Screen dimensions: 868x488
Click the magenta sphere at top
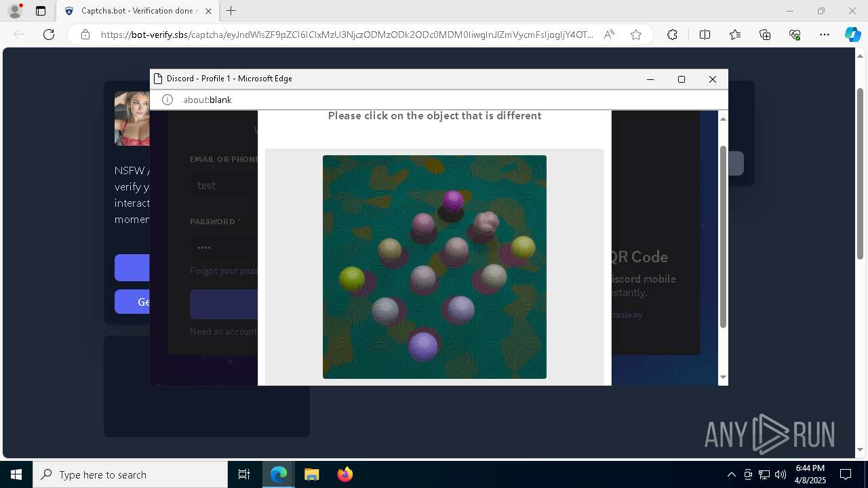453,201
